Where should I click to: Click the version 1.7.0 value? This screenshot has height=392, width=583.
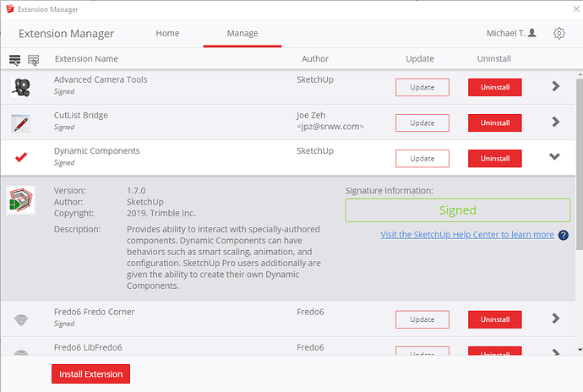136,191
